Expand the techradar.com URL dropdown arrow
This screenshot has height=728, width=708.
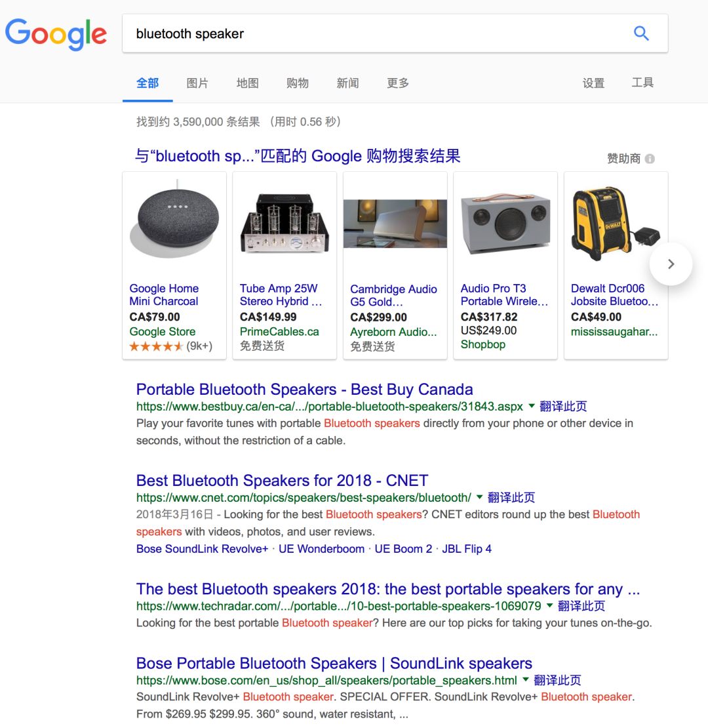[550, 605]
